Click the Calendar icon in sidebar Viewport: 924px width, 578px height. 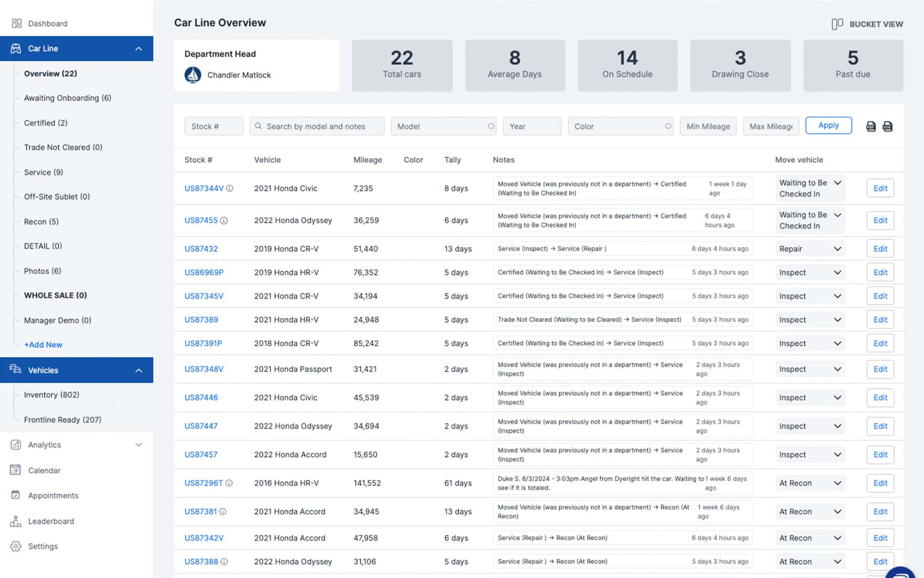coord(16,470)
